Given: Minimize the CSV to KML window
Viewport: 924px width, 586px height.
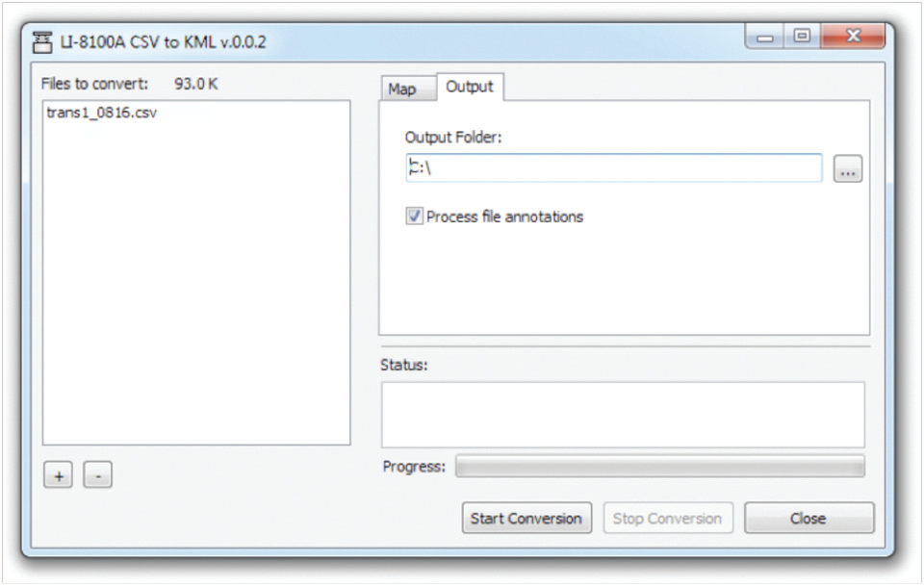Looking at the screenshot, I should coord(766,38).
